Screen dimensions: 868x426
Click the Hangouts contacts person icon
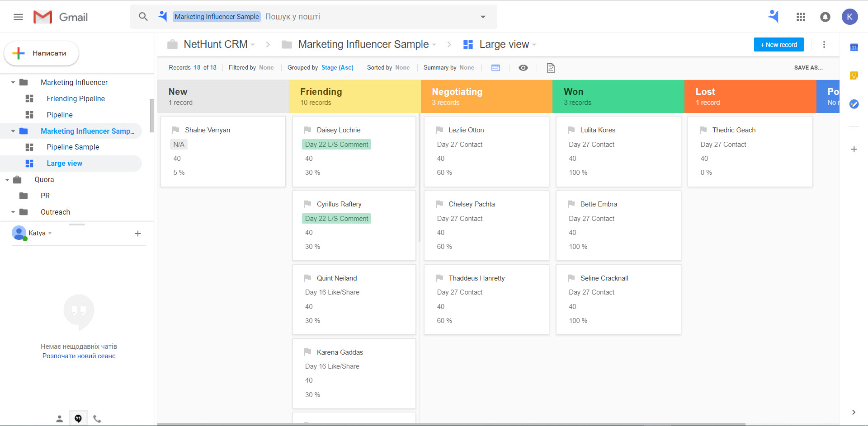point(59,419)
